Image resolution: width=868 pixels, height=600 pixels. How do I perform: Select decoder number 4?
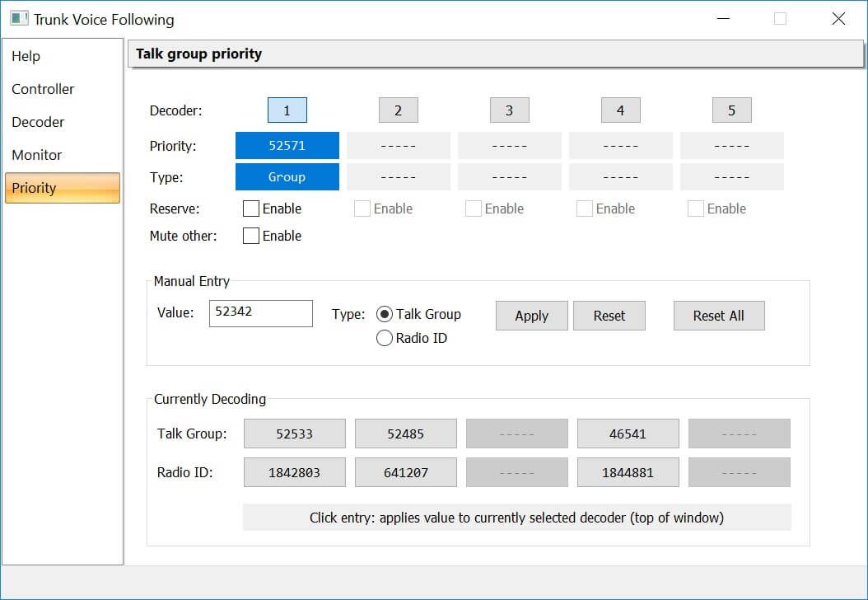pos(620,110)
